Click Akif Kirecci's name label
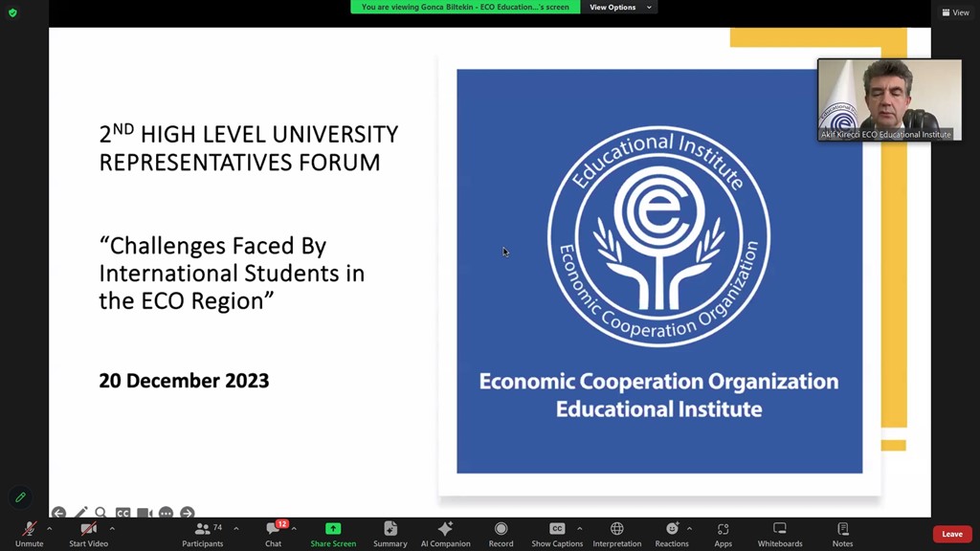This screenshot has height=551, width=980. pyautogui.click(x=885, y=134)
